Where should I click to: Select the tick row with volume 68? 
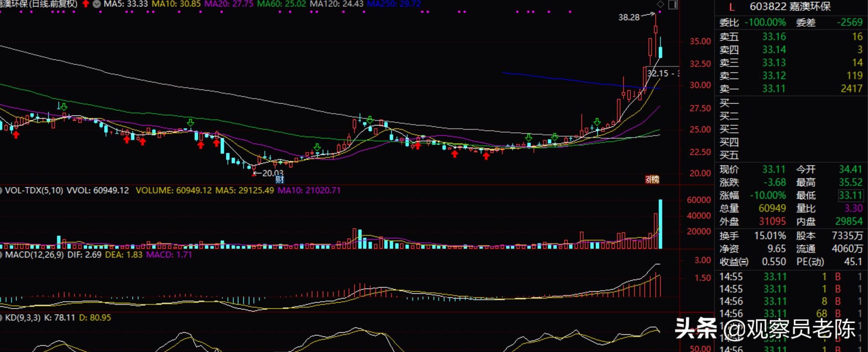pyautogui.click(x=791, y=314)
